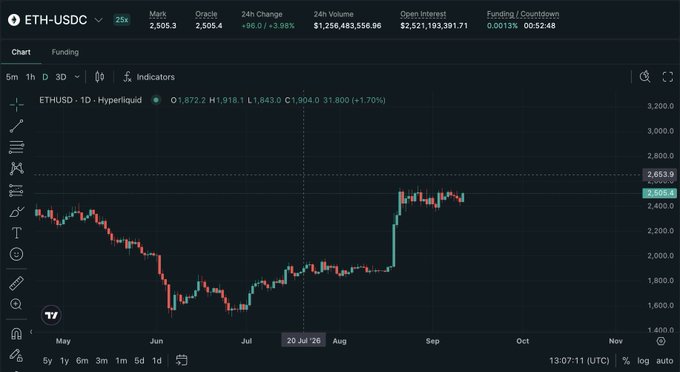Select the 3D interval
The height and width of the screenshot is (372, 680).
(61, 77)
